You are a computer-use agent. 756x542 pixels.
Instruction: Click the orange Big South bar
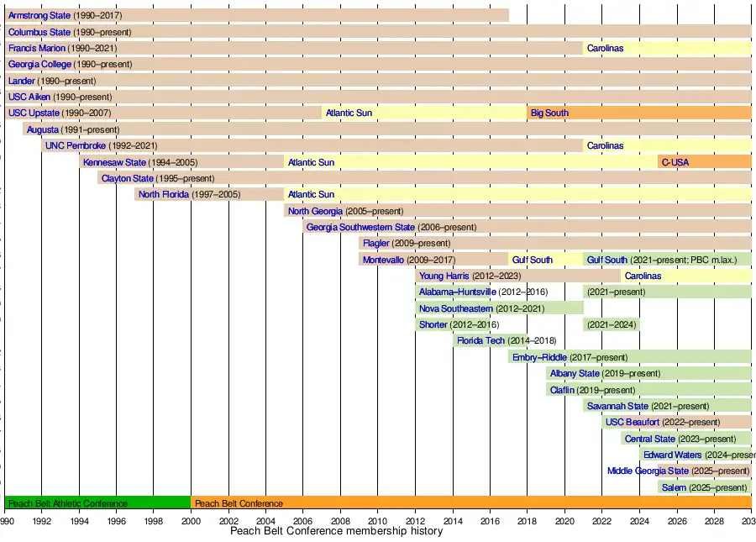click(638, 113)
